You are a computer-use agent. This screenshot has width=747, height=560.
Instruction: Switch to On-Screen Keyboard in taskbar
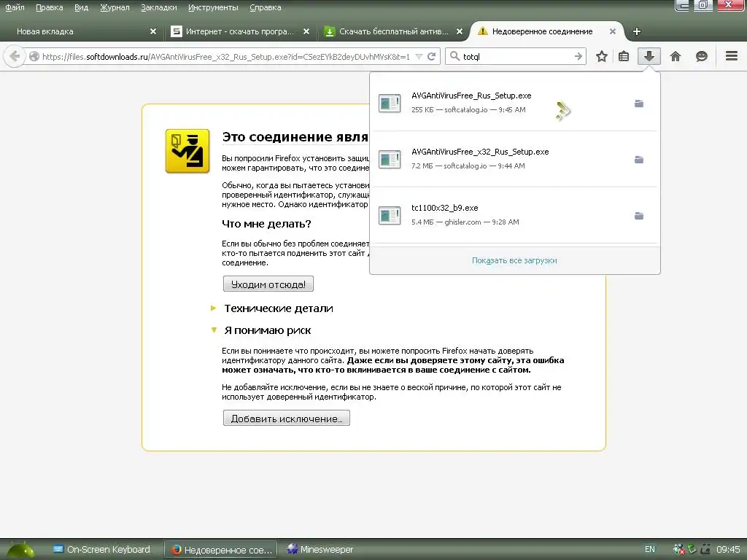tap(101, 550)
